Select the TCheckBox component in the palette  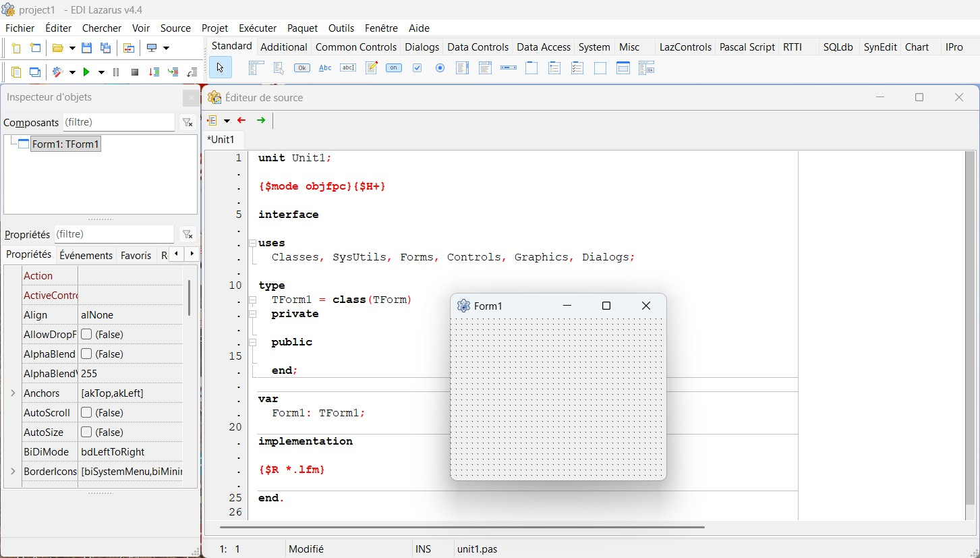(417, 68)
